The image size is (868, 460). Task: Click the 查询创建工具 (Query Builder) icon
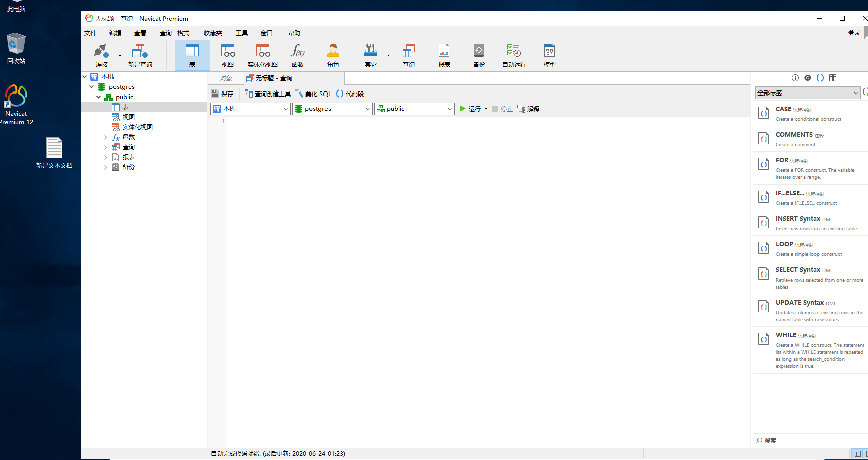(x=267, y=94)
